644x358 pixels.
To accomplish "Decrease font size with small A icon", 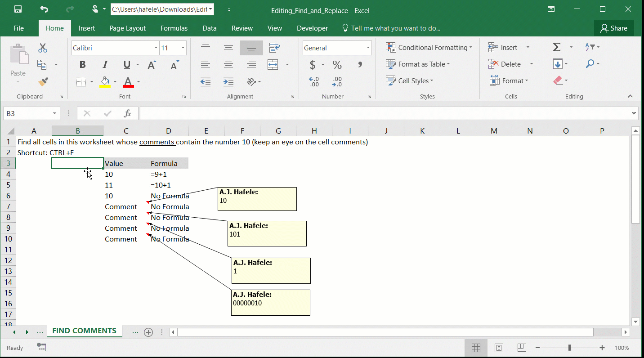I will click(175, 65).
